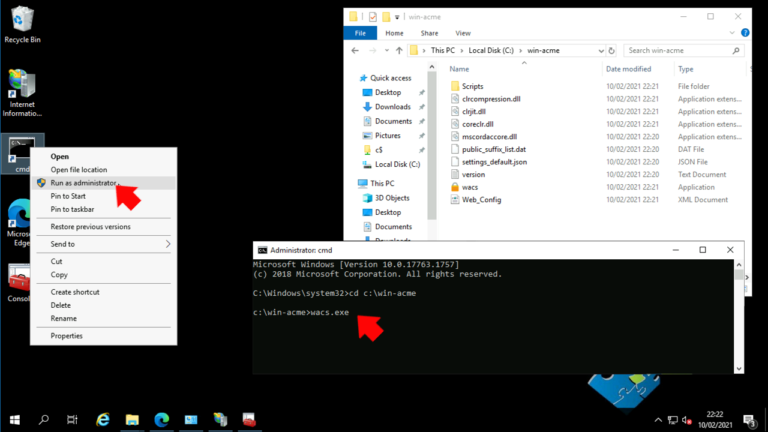The height and width of the screenshot is (432, 768).
Task: Select Local Disk (C:) in navigation pane
Action: 397,165
